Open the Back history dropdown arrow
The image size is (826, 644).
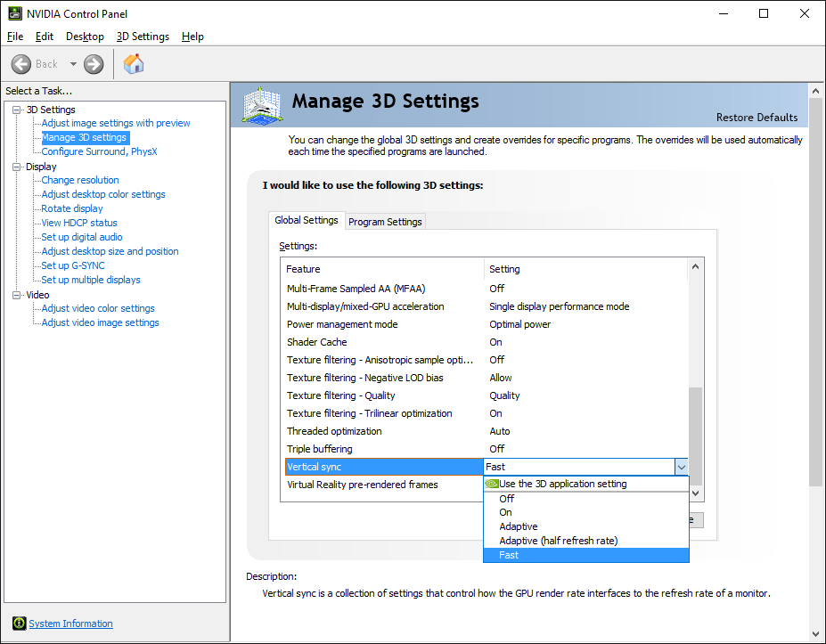coord(73,64)
